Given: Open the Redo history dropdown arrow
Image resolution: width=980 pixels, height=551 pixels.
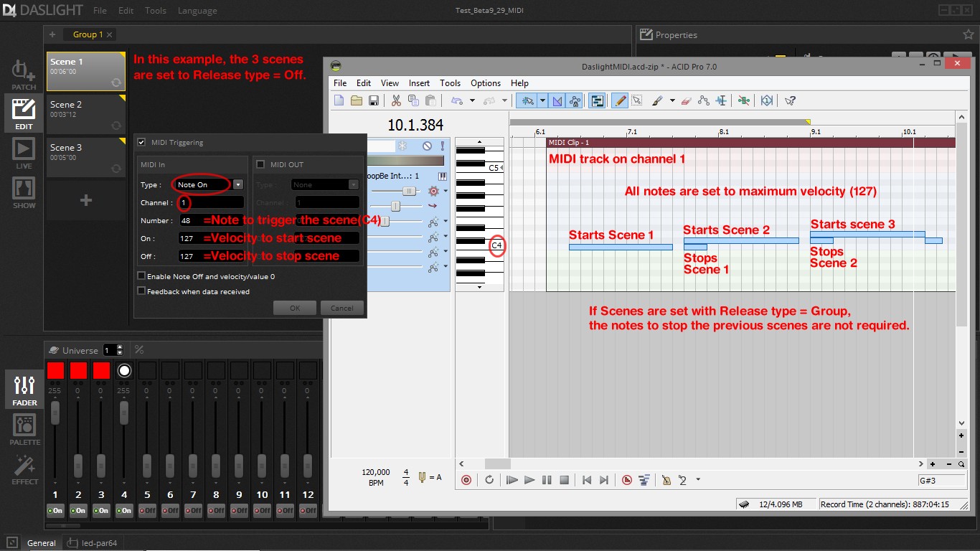Looking at the screenshot, I should [504, 101].
